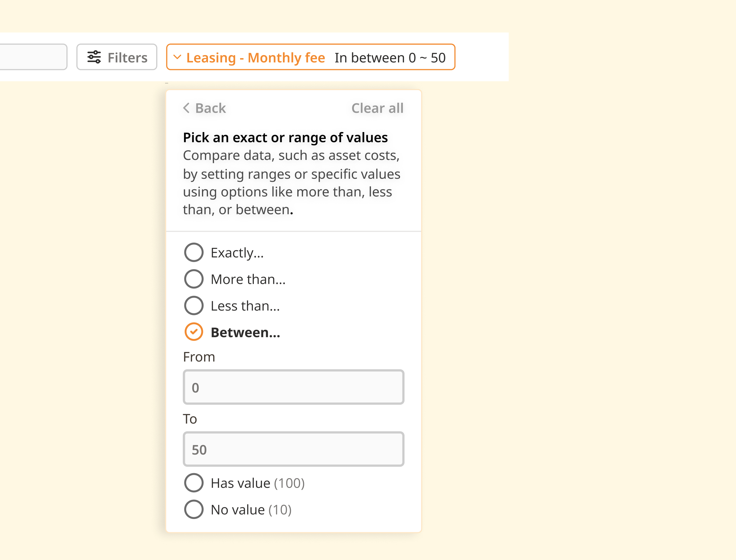Go Back to the previous filter panel
Viewport: 736px width, 560px height.
[x=210, y=108]
